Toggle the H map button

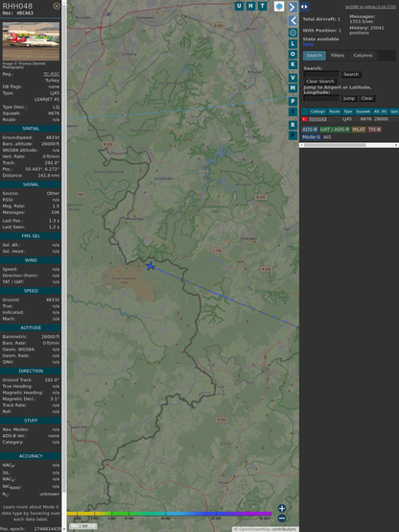tap(250, 6)
